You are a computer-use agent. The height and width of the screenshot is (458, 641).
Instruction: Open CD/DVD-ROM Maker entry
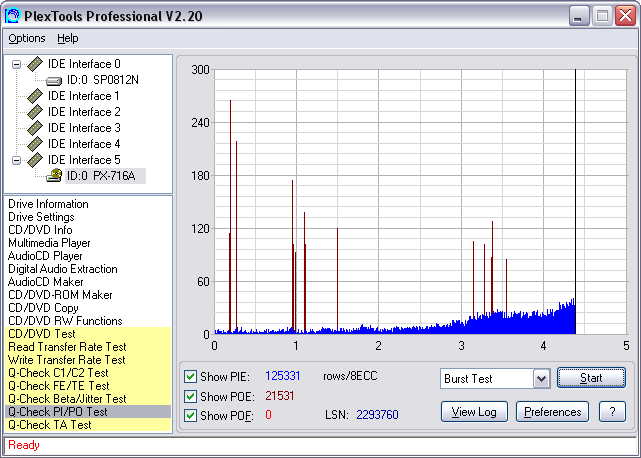pos(60,295)
